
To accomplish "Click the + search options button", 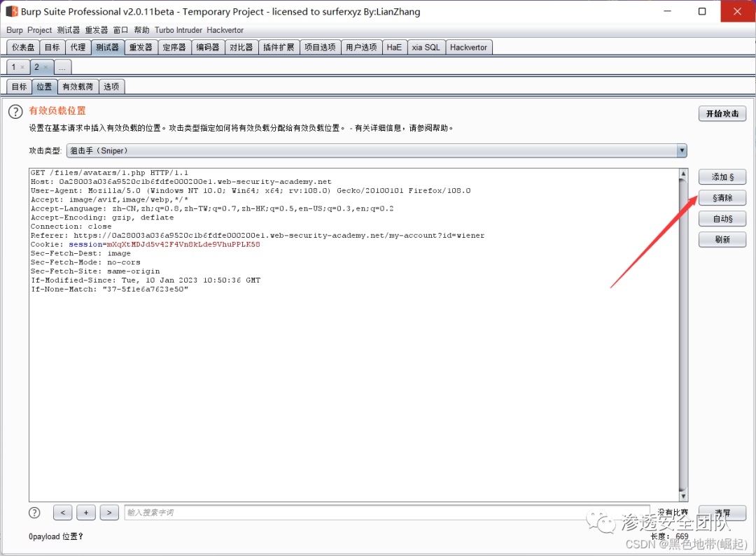I will [x=86, y=513].
